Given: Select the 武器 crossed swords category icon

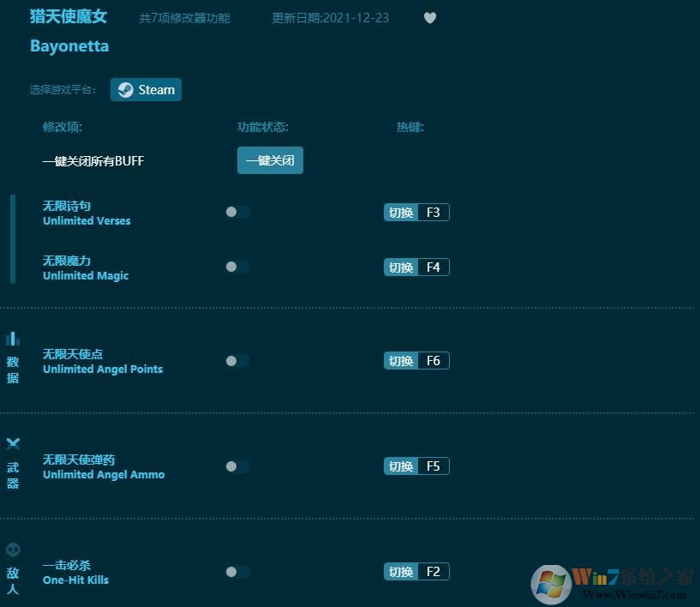Looking at the screenshot, I should coord(13,443).
